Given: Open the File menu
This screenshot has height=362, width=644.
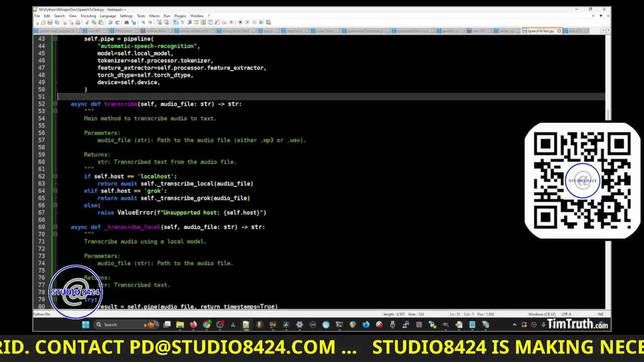Looking at the screenshot, I should coord(37,16).
